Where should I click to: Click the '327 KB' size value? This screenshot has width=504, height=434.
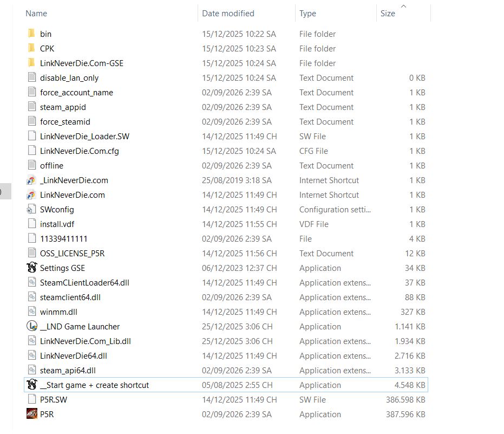(413, 312)
